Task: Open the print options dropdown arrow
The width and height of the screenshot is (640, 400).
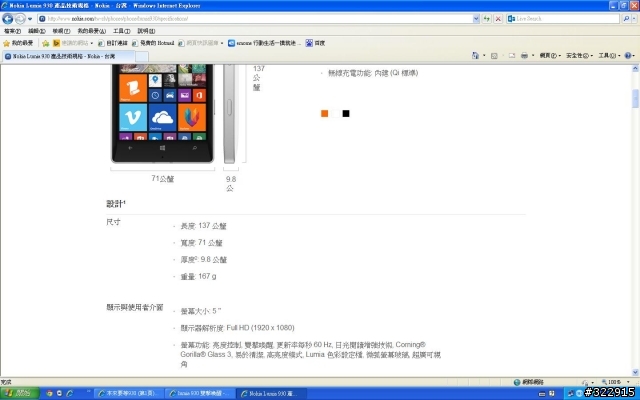Action: (x=533, y=56)
